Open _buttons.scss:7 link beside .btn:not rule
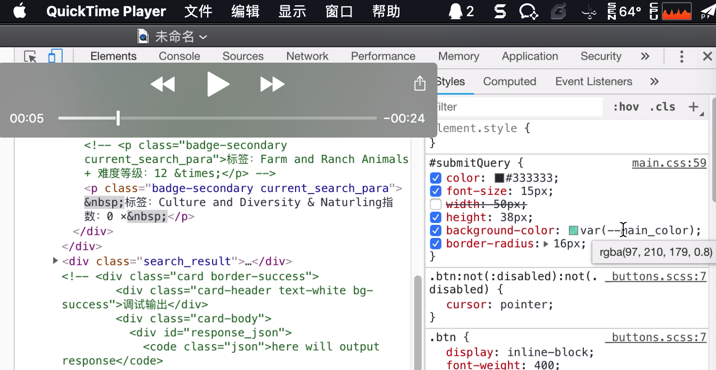The image size is (716, 370). (656, 276)
